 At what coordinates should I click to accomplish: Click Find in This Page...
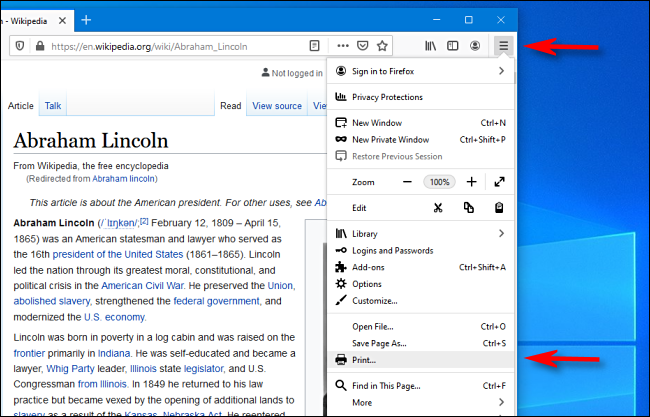coord(421,386)
